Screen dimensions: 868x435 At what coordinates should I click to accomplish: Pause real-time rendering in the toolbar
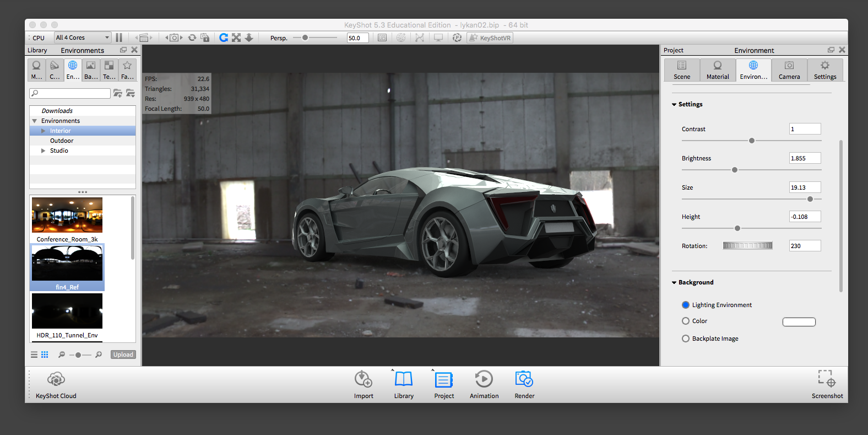(119, 37)
